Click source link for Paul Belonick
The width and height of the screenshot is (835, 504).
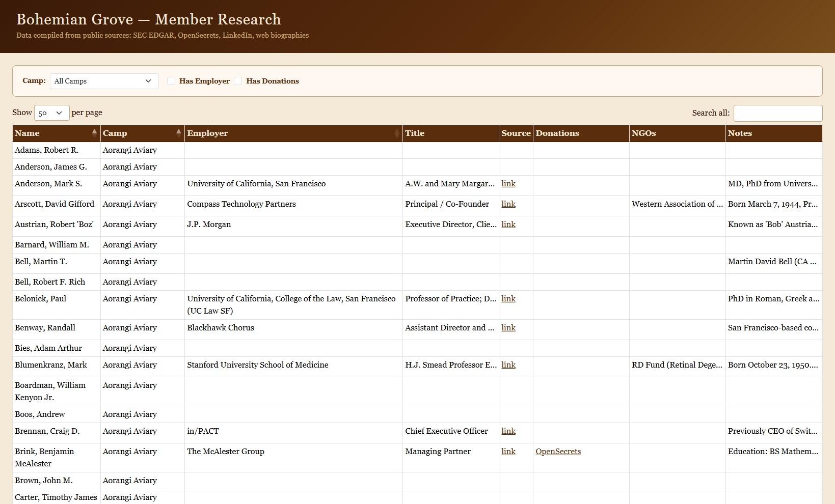(x=508, y=299)
